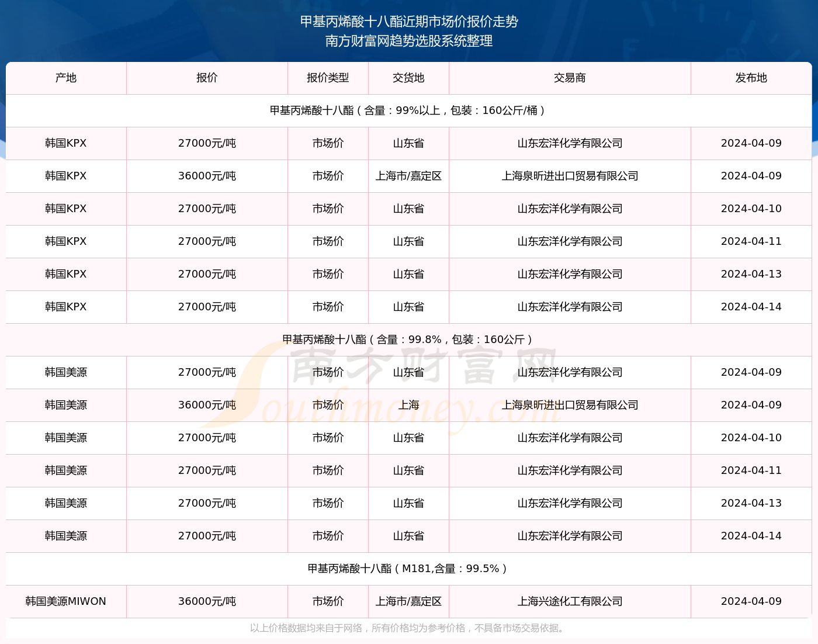818x644 pixels.
Task: Click 上海 delivery cell in 韩国美源 row
Action: [x=408, y=405]
